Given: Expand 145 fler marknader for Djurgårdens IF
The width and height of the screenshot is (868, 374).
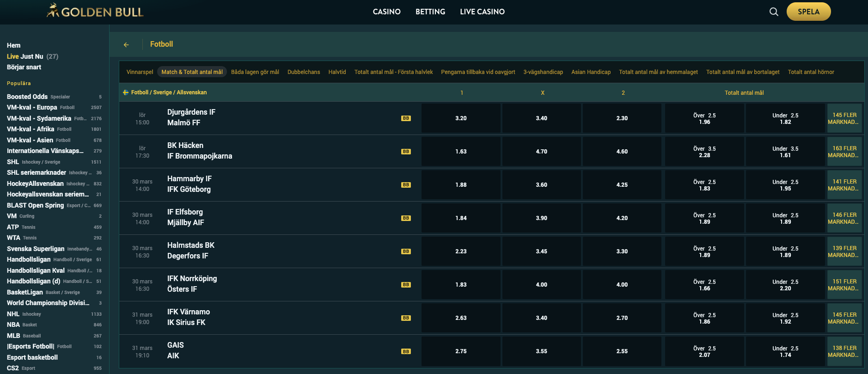Looking at the screenshot, I should (x=844, y=118).
